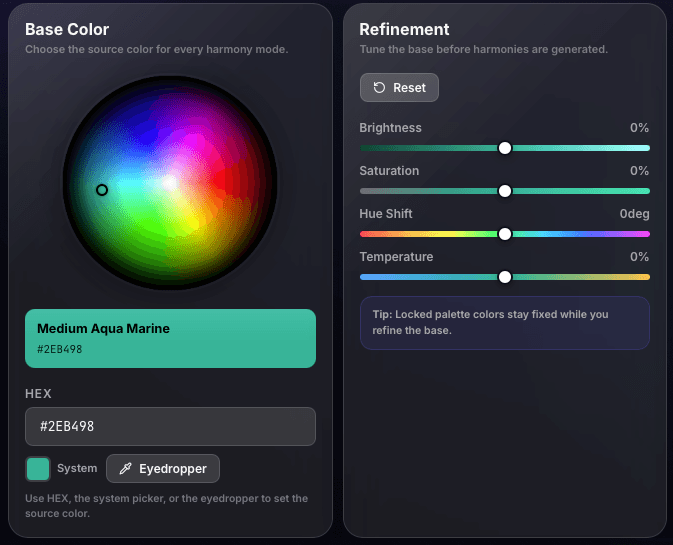Open the System color picker swatch
This screenshot has width=673, height=545.
(38, 469)
